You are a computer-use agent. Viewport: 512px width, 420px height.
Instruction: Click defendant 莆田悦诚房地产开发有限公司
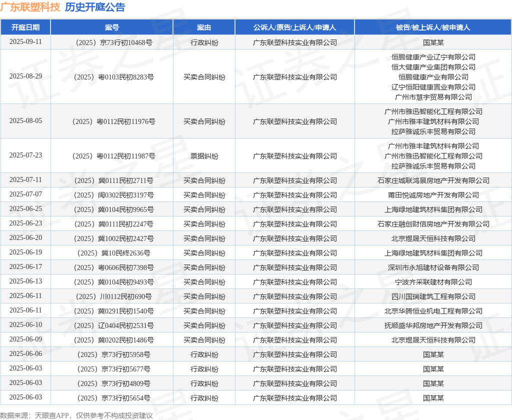point(433,195)
